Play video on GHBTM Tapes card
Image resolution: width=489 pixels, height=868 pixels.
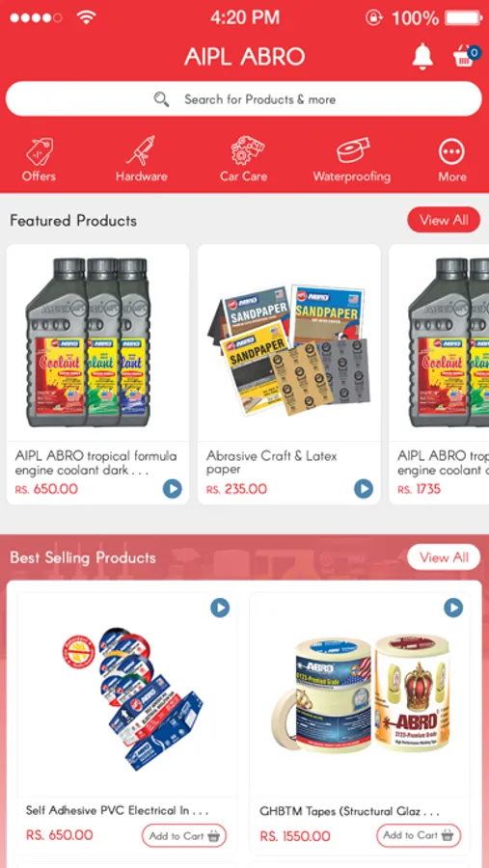tap(453, 608)
